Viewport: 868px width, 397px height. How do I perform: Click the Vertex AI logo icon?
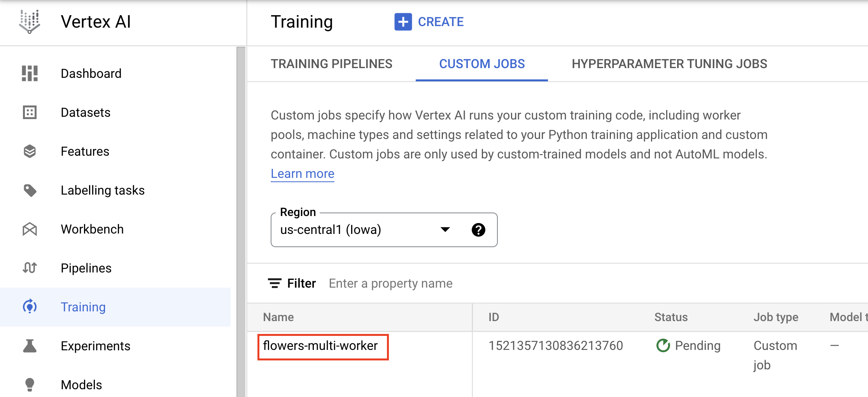pos(30,22)
